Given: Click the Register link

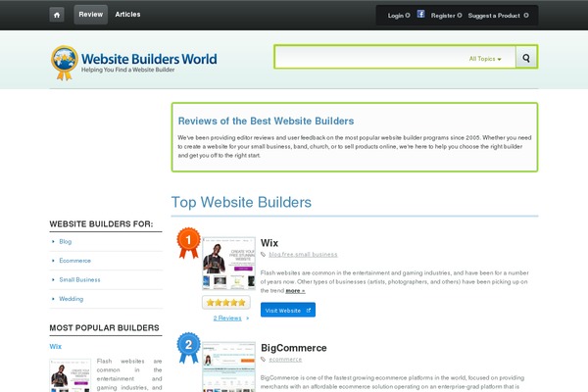Looking at the screenshot, I should 443,16.
